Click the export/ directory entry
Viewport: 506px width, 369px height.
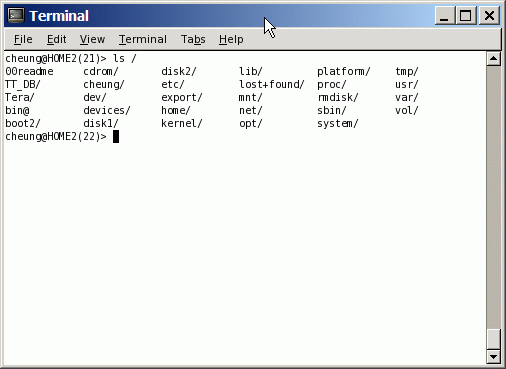pyautogui.click(x=182, y=97)
